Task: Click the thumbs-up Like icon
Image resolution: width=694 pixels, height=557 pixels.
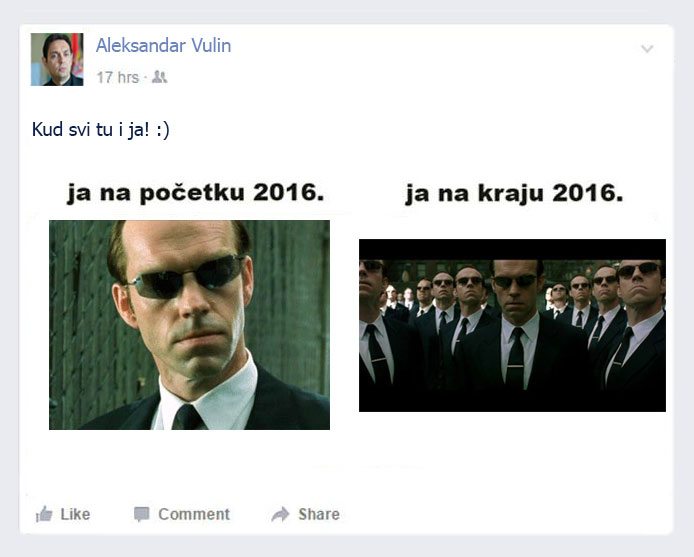Action: (44, 514)
